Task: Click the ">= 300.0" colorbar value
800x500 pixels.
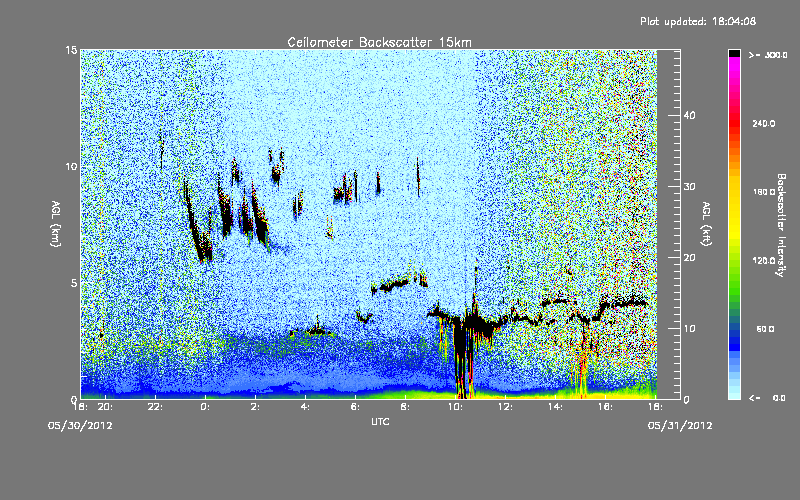Action: coord(768,55)
